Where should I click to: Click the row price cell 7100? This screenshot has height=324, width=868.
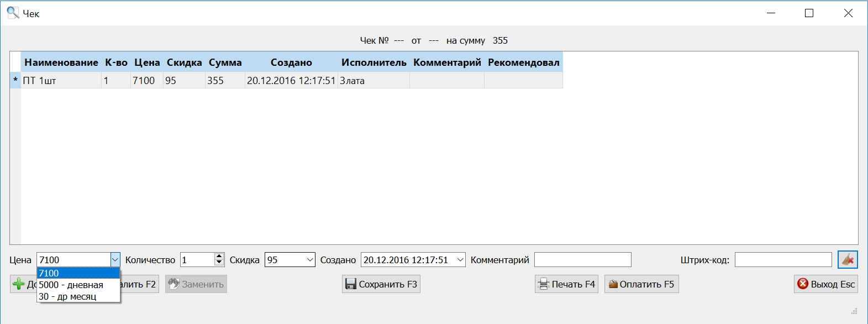point(147,80)
